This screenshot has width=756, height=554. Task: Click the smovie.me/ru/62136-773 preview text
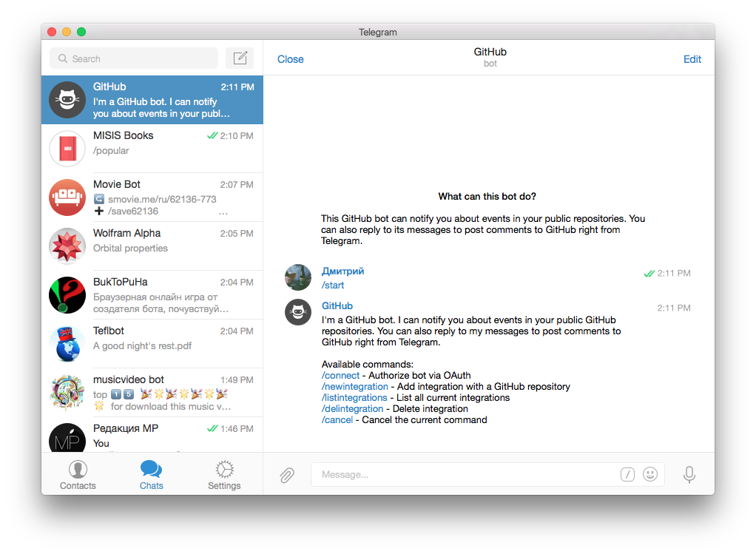tap(162, 199)
